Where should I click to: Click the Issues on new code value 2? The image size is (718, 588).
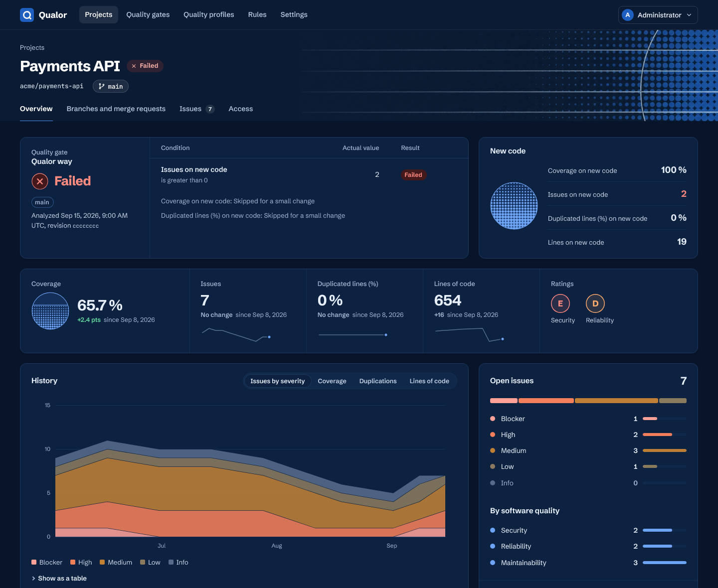point(684,194)
